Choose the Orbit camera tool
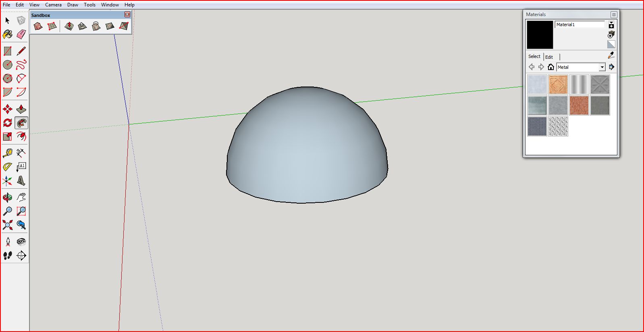 8,197
